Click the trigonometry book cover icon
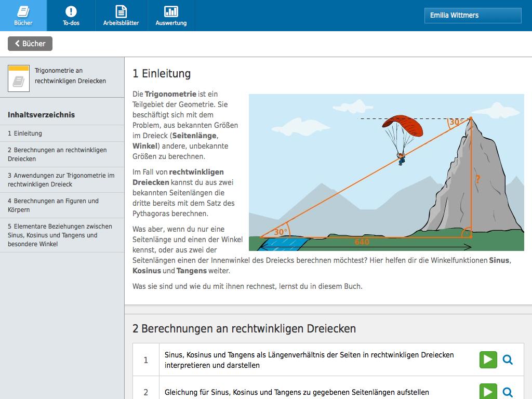 click(x=19, y=78)
